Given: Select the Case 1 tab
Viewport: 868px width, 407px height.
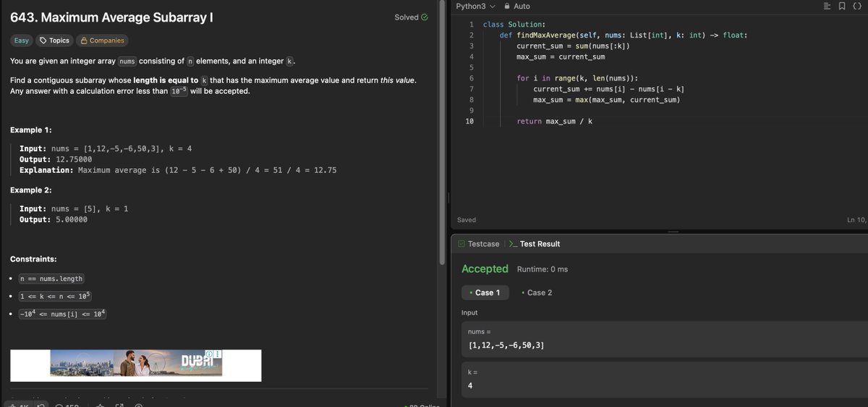Looking at the screenshot, I should coord(485,293).
